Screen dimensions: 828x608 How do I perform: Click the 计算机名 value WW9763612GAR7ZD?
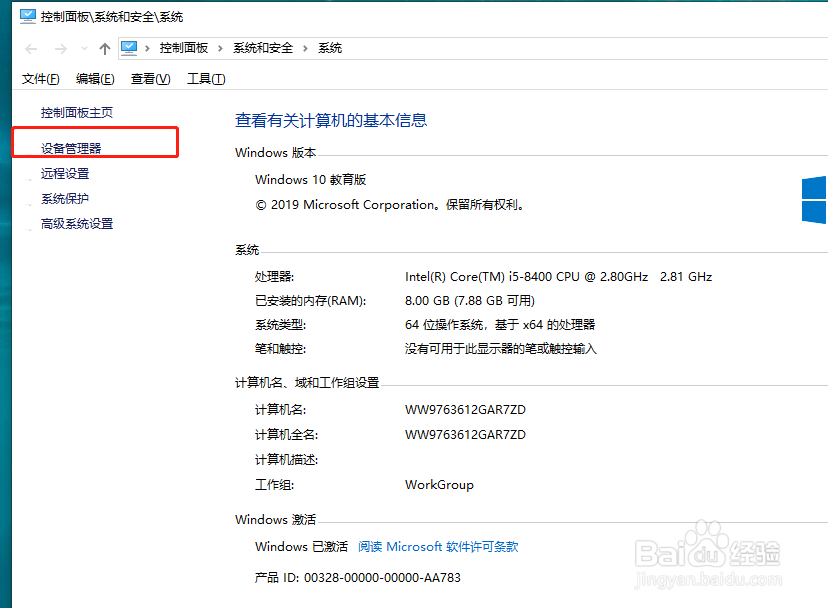[465, 410]
